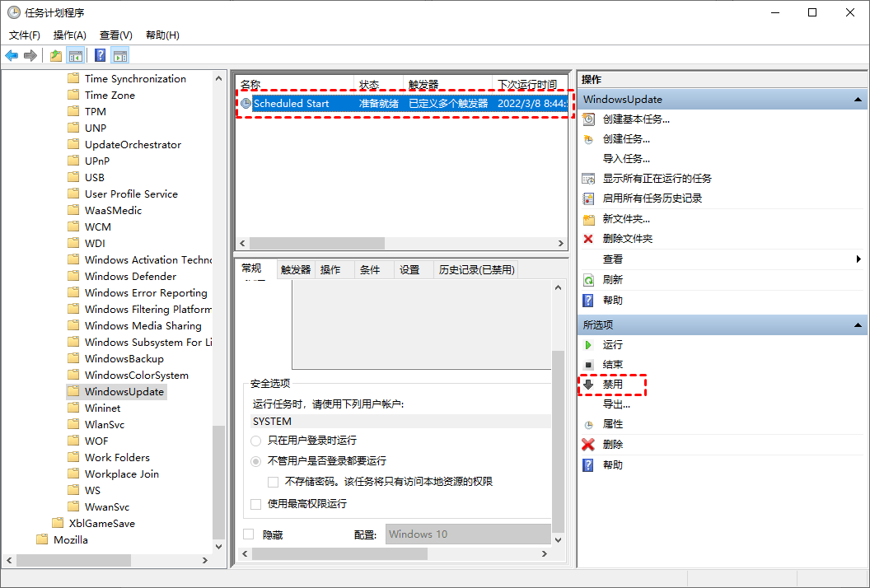Viewport: 870px width, 588px height.
Task: Enable 使用最高权限运行 checkbox
Action: click(255, 504)
